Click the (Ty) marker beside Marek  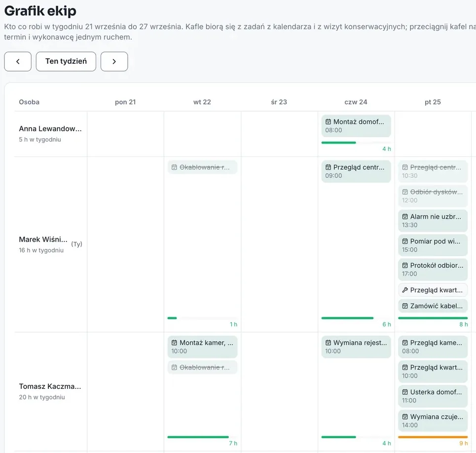click(76, 244)
